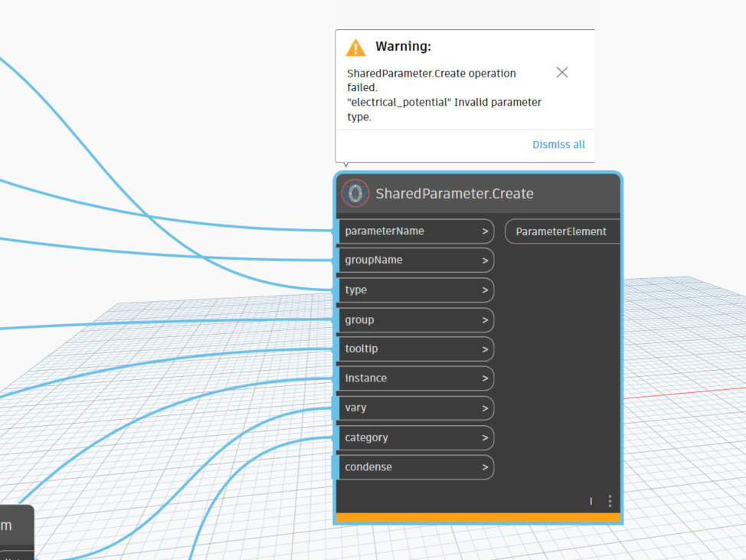The height and width of the screenshot is (560, 746).
Task: Click the tooltip input port
Action: (x=415, y=349)
